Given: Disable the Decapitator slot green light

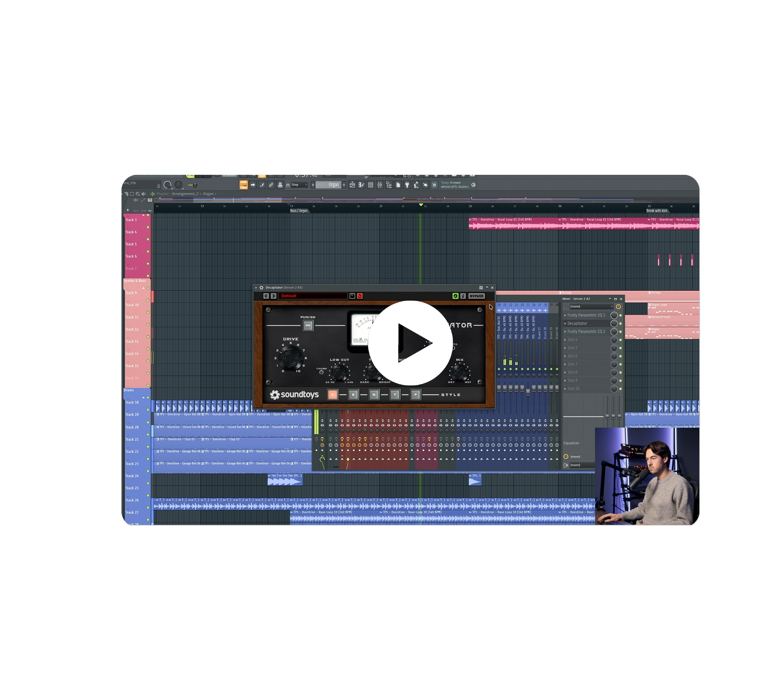Looking at the screenshot, I should point(621,324).
